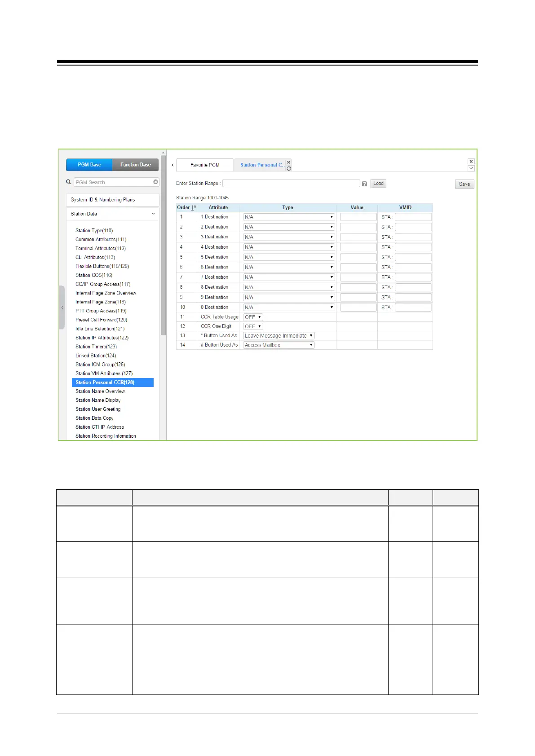The height and width of the screenshot is (756, 535).
Task: Refresh the Station Personal CCR tab
Action: pos(288,168)
